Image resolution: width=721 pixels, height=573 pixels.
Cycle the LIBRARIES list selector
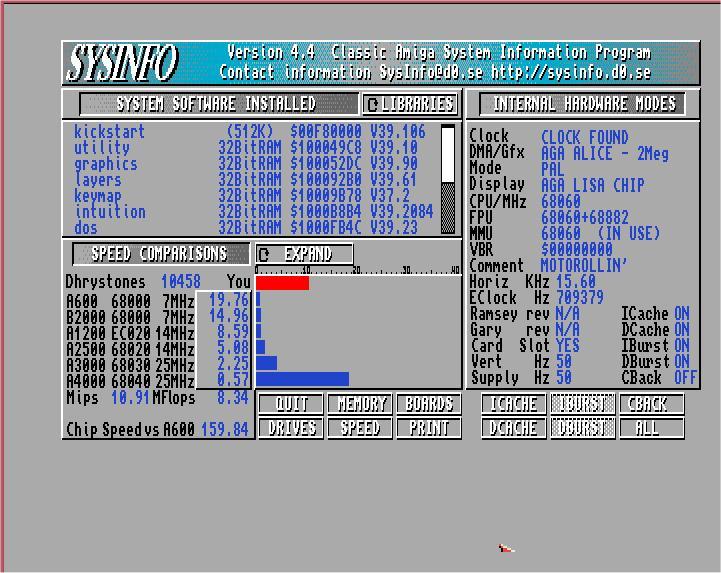tap(410, 104)
